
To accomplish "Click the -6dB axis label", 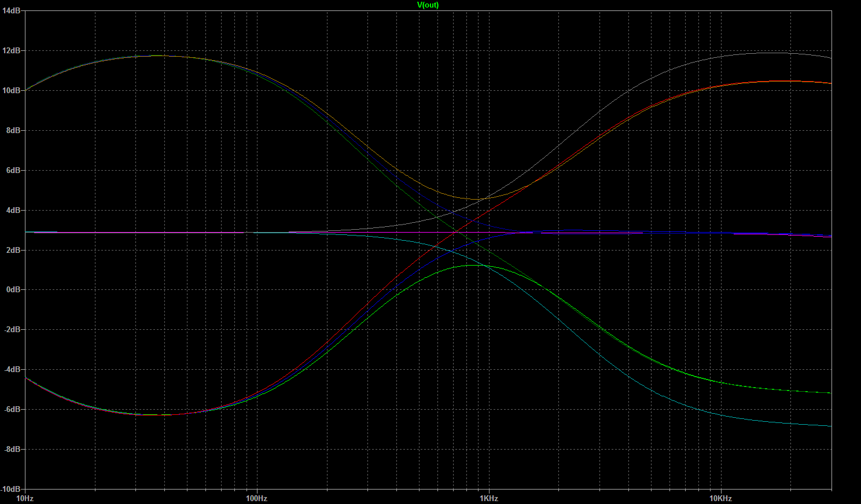I will 12,410.
